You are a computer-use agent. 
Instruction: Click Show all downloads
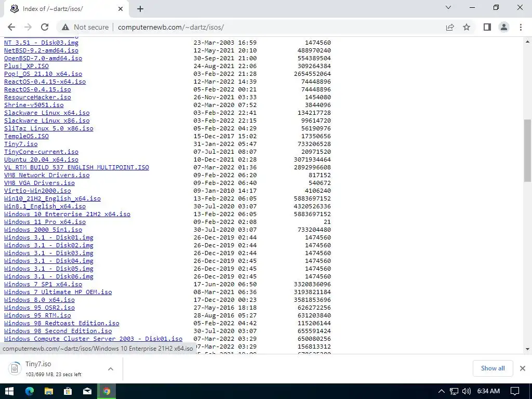pos(493,368)
